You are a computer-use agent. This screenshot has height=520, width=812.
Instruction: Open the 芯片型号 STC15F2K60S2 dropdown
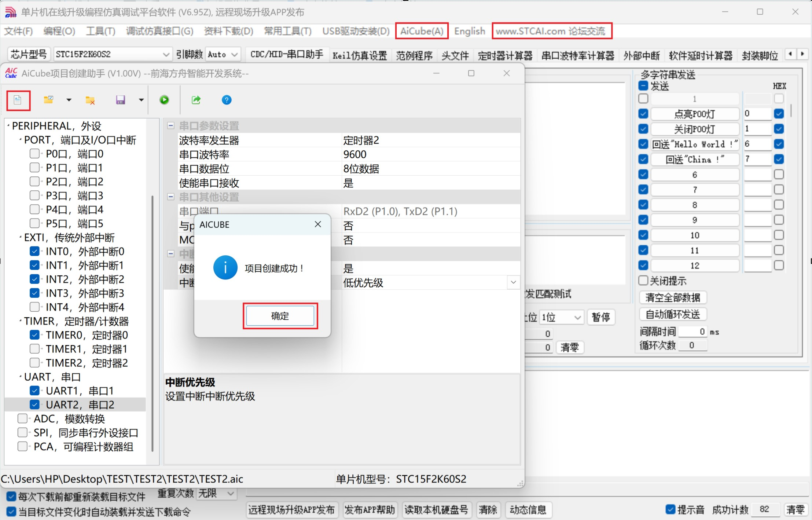(x=166, y=55)
